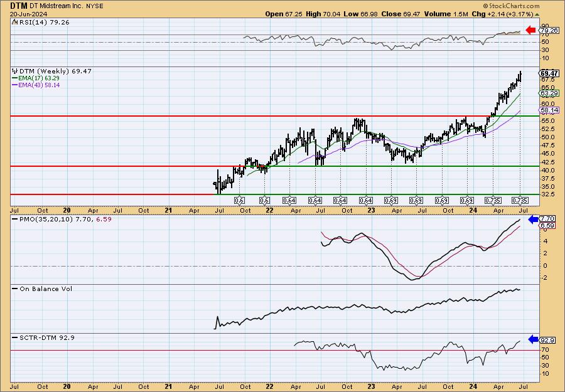Click the black PMO legend line marker
This screenshot has width=565, height=392.
click(x=15, y=219)
